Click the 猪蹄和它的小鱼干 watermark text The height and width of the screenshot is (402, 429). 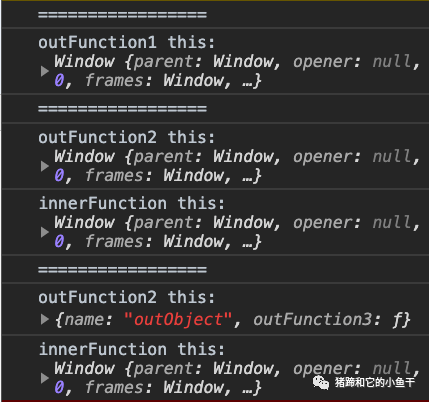tap(375, 382)
